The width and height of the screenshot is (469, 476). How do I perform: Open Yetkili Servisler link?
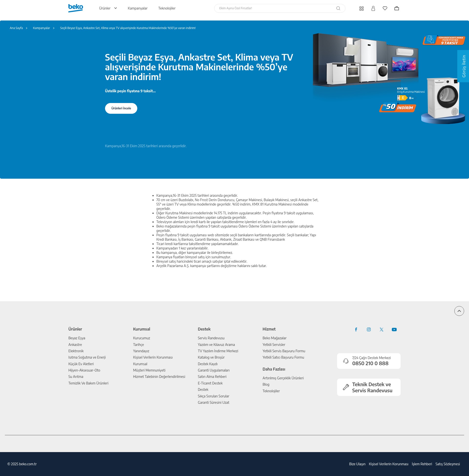coord(274,345)
